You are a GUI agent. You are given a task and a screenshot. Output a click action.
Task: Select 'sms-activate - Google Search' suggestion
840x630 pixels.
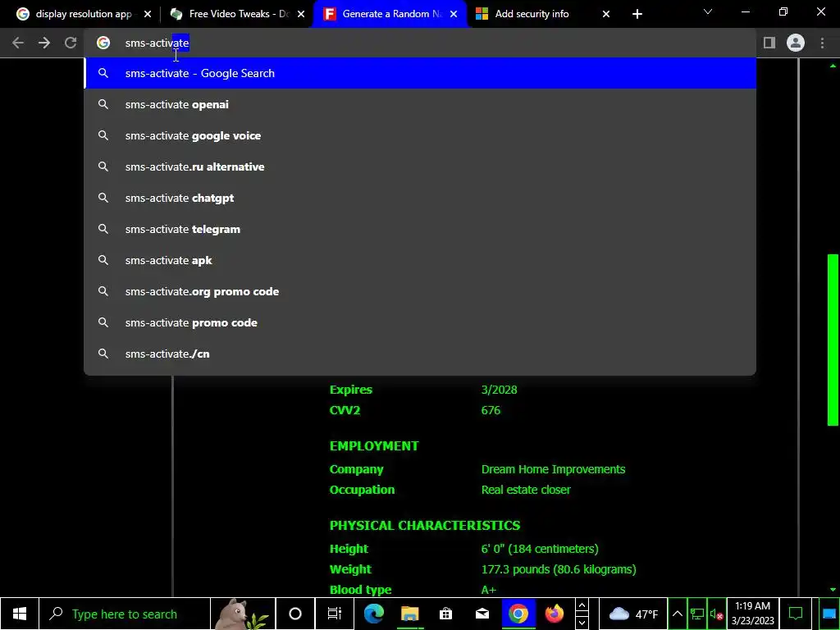pyautogui.click(x=420, y=73)
